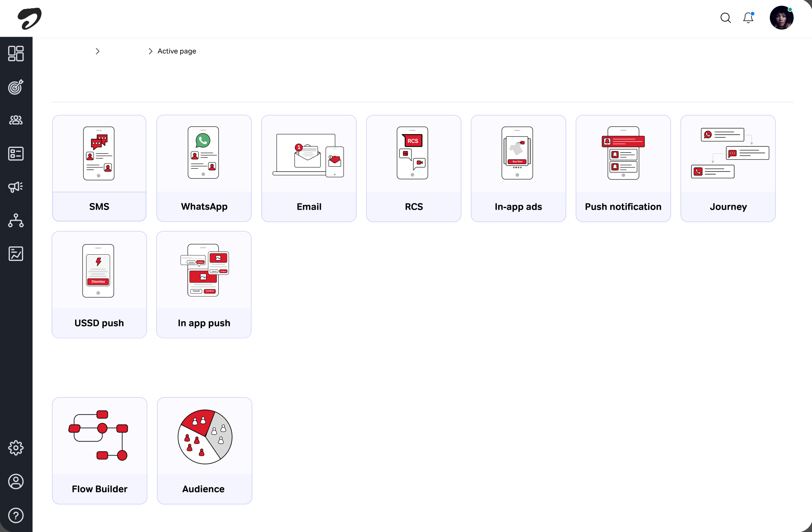
Task: Open the user avatar profile picture
Action: (x=781, y=18)
